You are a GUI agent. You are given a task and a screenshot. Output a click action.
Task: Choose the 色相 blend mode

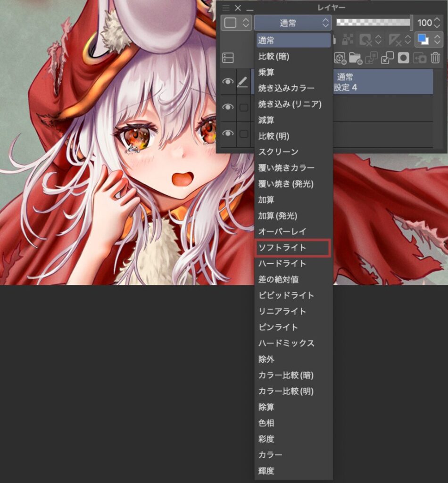click(293, 423)
